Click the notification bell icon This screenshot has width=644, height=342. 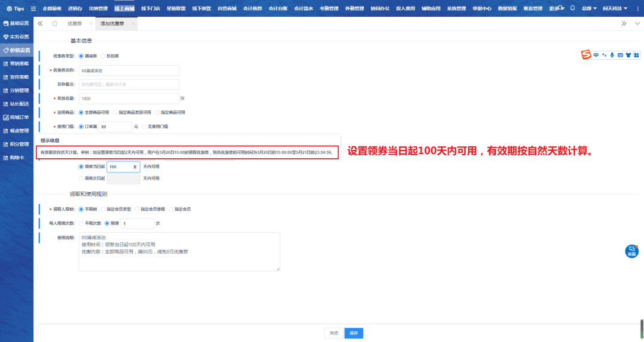572,8
